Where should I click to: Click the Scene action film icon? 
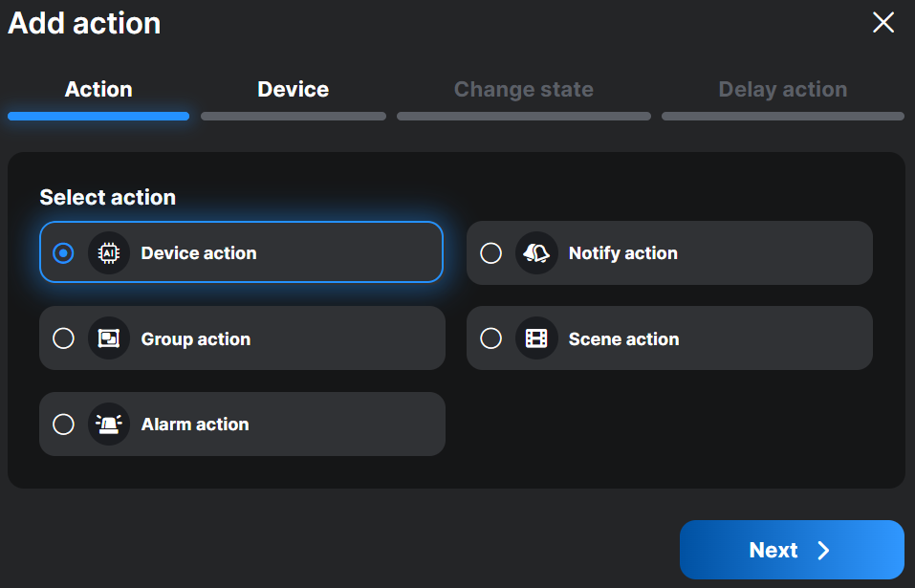536,338
